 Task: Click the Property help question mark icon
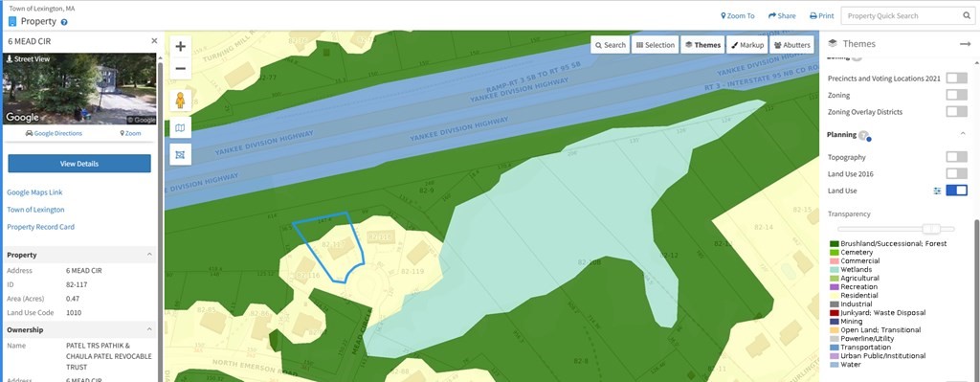click(64, 22)
